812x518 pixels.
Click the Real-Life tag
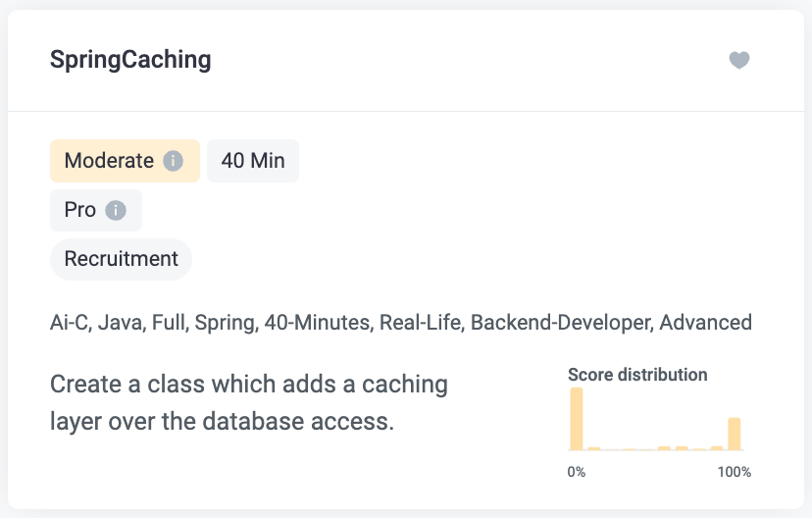point(422,323)
